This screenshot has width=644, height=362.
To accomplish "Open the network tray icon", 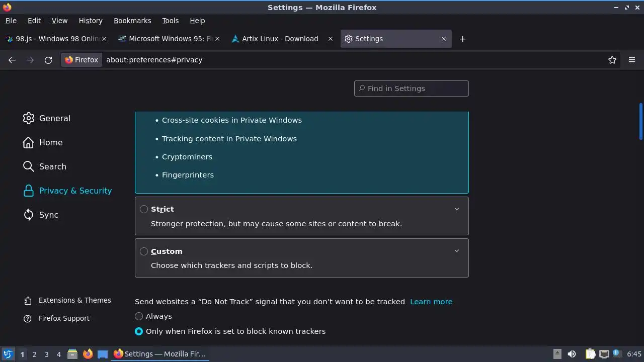I will [604, 354].
